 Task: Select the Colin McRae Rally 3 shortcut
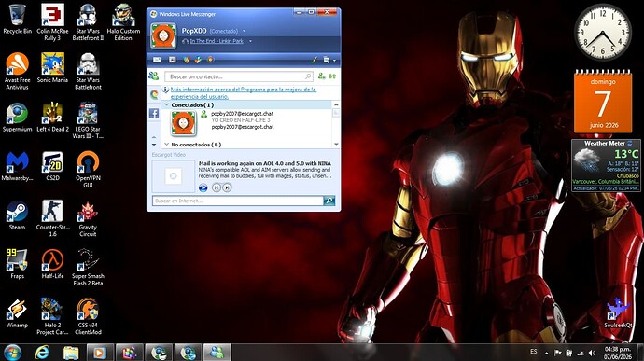pyautogui.click(x=52, y=22)
